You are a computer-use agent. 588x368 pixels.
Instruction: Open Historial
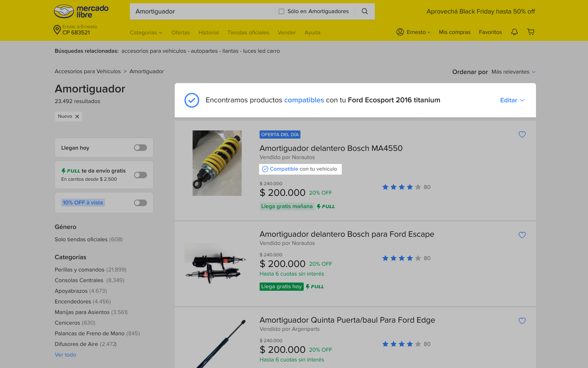pyautogui.click(x=209, y=32)
